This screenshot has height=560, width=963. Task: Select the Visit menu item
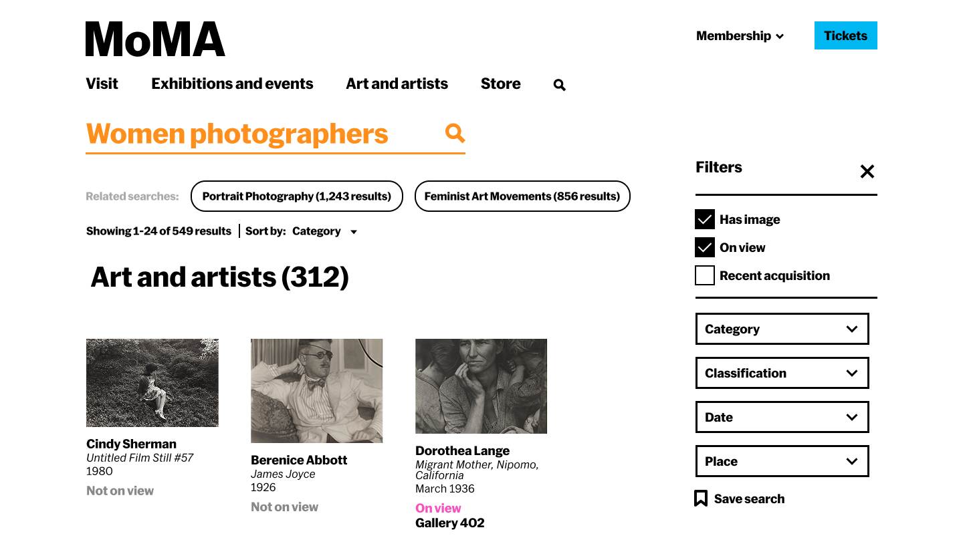click(102, 84)
